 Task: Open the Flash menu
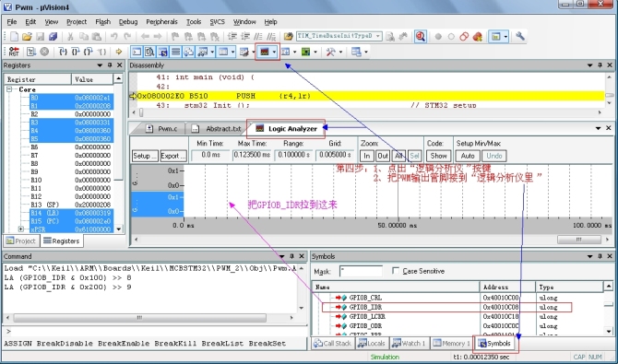tap(103, 22)
